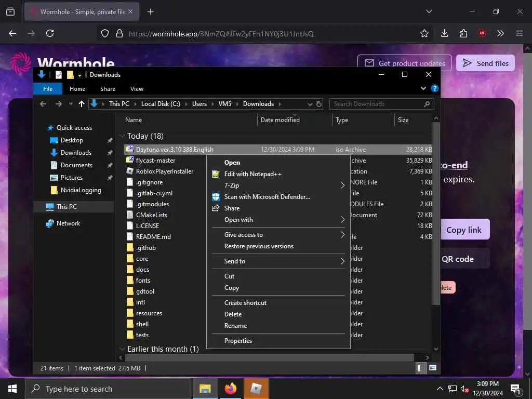Select the RobloxPlayerInstaller file
532x399 pixels.
165,171
